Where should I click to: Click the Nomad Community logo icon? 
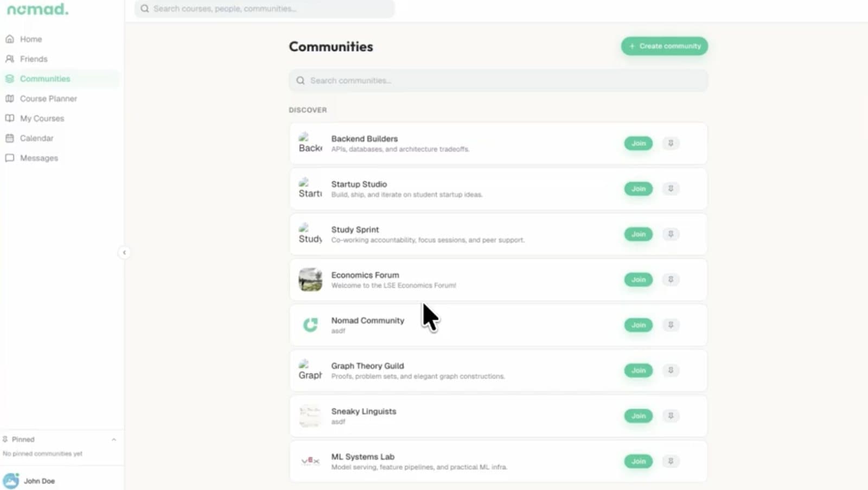click(x=310, y=325)
